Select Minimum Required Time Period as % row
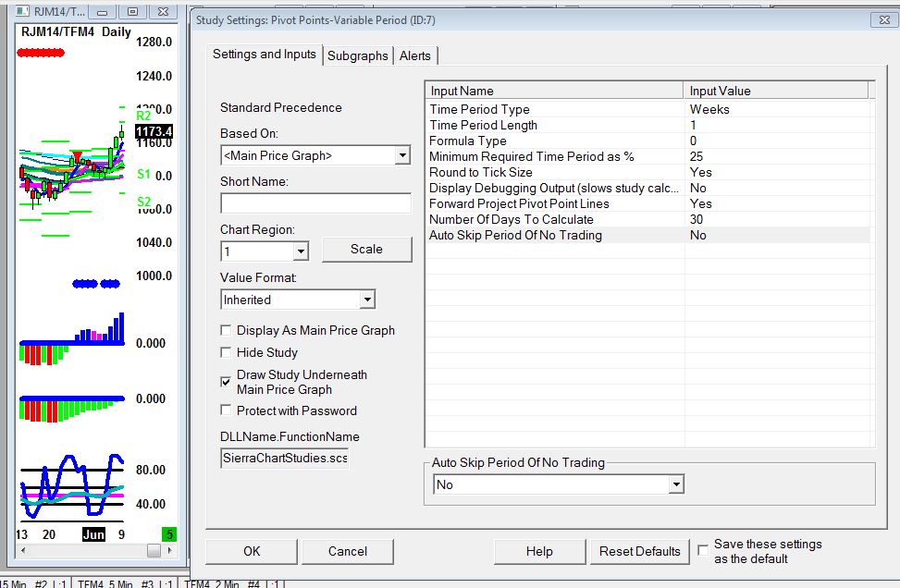The width and height of the screenshot is (900, 588). (x=648, y=156)
